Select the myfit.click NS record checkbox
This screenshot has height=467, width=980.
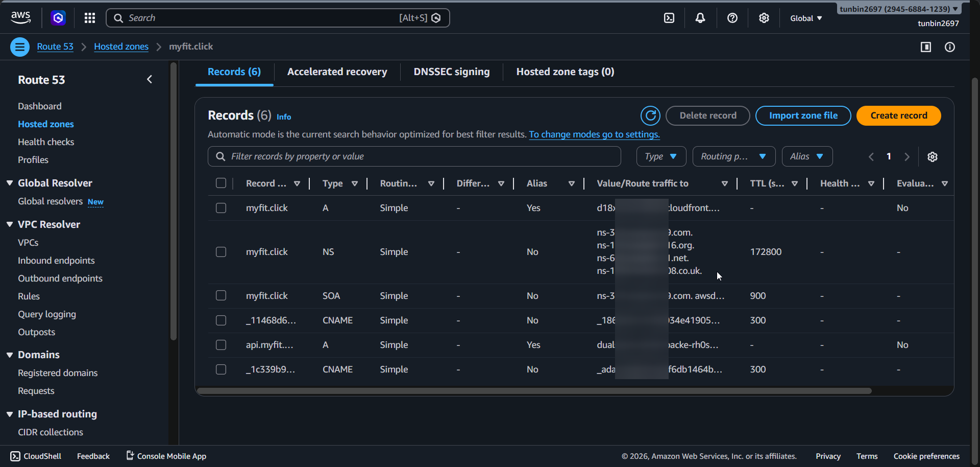[x=221, y=252]
